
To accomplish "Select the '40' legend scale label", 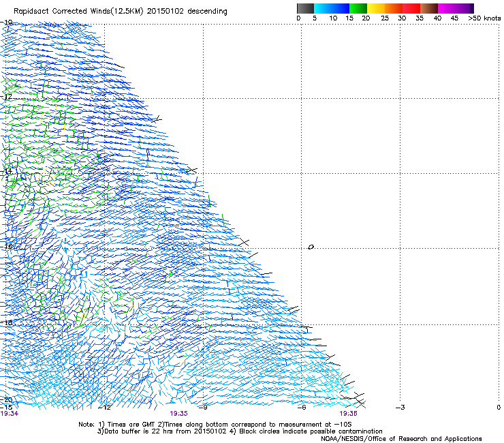I will coord(437,18).
